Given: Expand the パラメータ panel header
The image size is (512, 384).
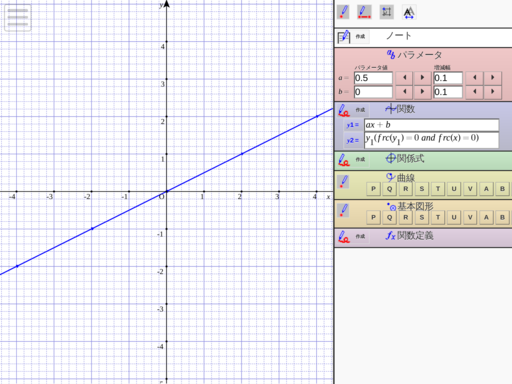Looking at the screenshot, I should (415, 54).
